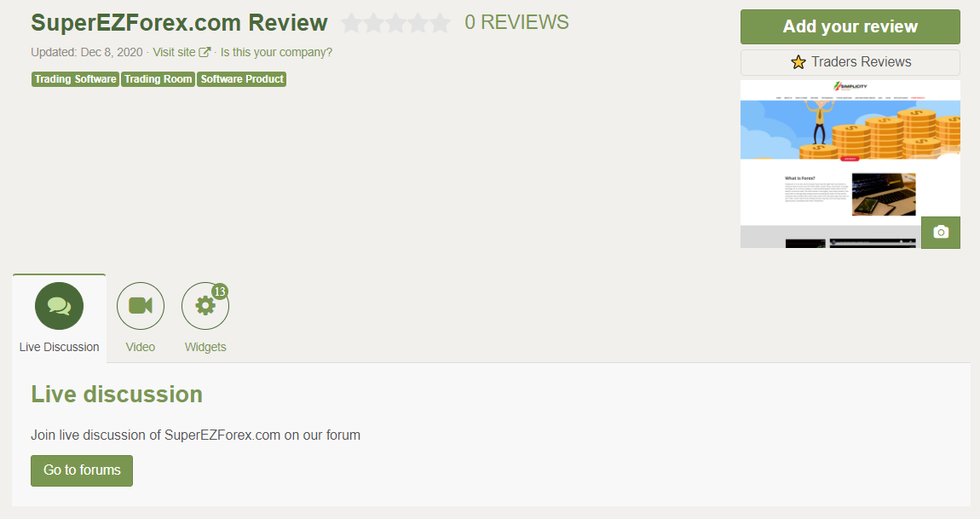The width and height of the screenshot is (980, 519).
Task: Click the camera screenshot icon on thumbnail
Action: [x=941, y=232]
